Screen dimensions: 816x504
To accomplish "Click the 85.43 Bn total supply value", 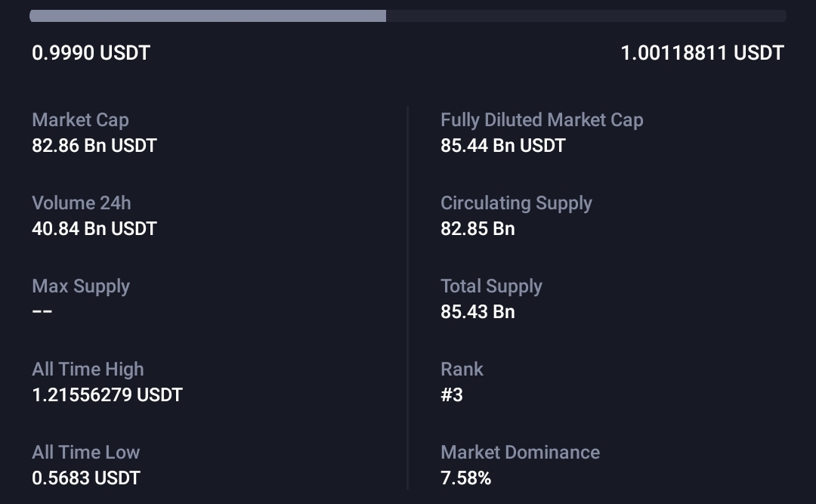I will click(478, 312).
